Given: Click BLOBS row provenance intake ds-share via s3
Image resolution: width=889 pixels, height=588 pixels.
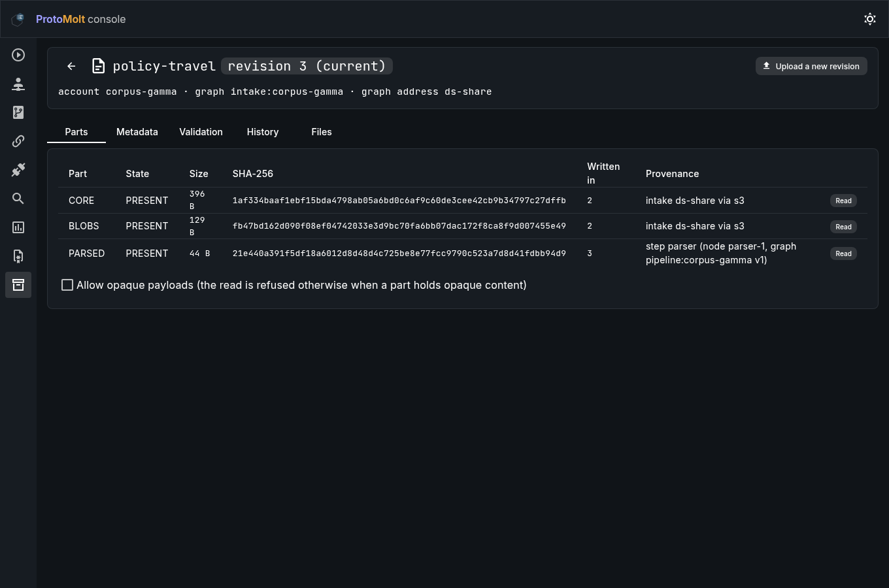Looking at the screenshot, I should (695, 226).
